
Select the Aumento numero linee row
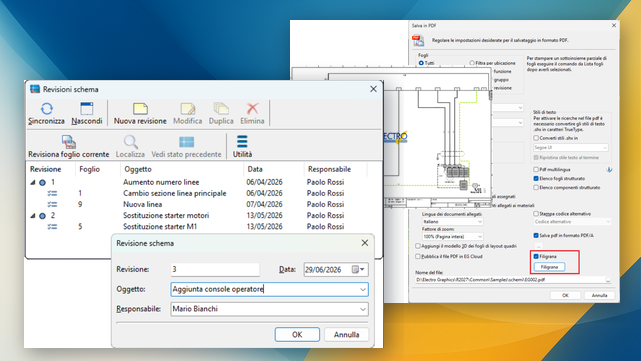point(197,182)
